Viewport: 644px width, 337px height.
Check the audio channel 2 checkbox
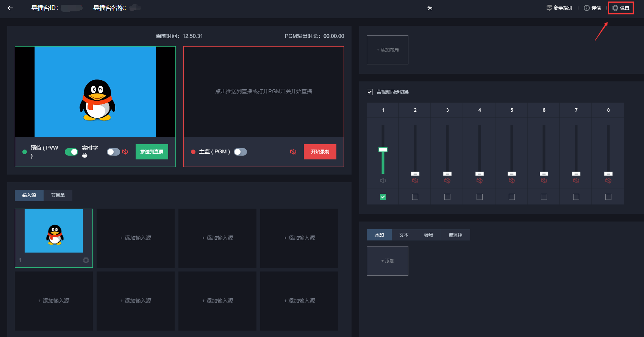pos(415,197)
